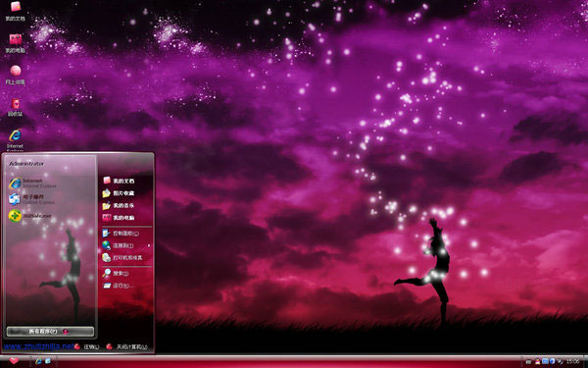Screen dimensions: 588x368
Task: Launch 360Safe.exe from the Start menu
Action: coord(30,216)
